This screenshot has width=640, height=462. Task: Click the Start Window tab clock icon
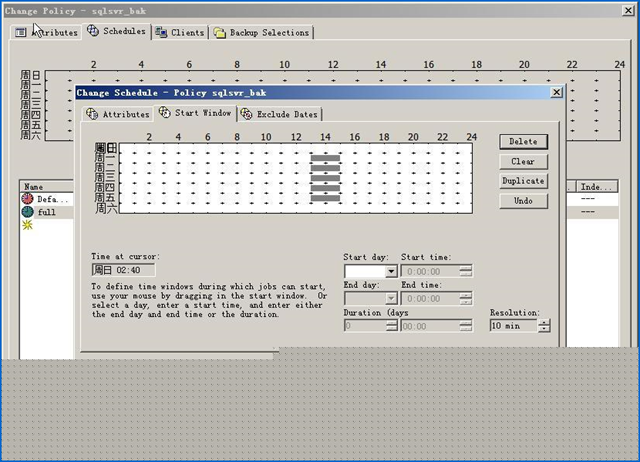tap(165, 113)
